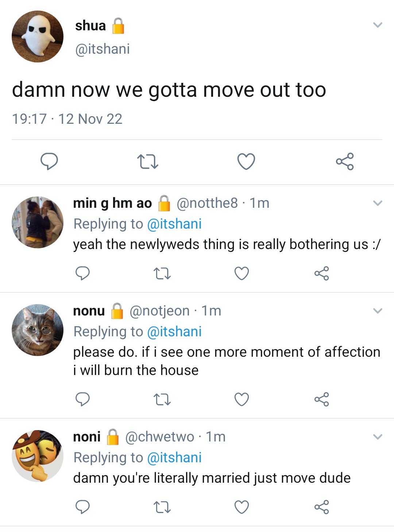Like the 'move out too' tweet
This screenshot has width=394, height=532.
246,161
